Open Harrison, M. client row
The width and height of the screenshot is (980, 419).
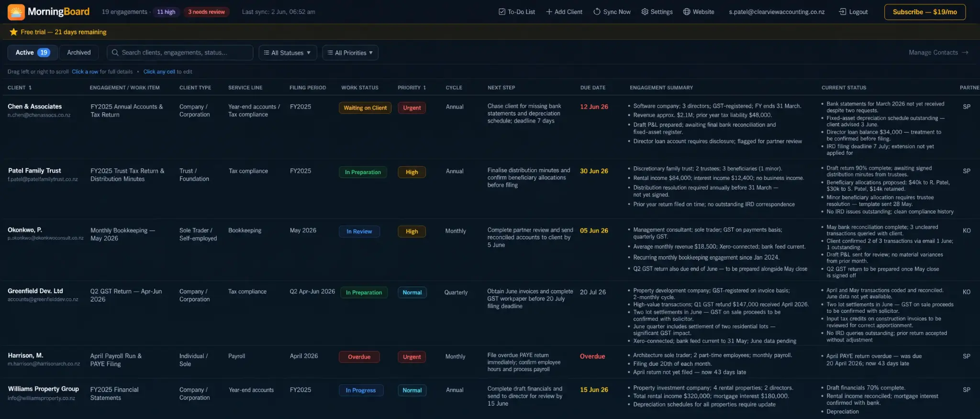pyautogui.click(x=490, y=362)
